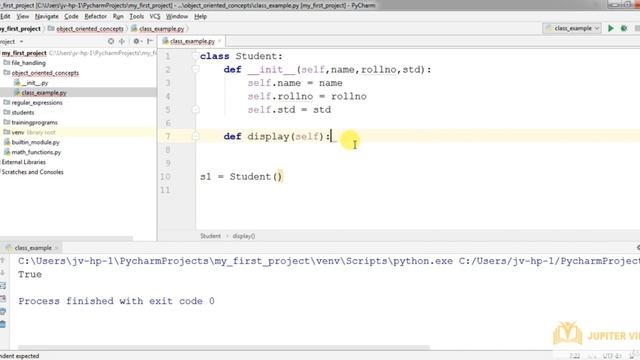Close the class_example Run panel tab
640x360 pixels.
pyautogui.click(x=57, y=248)
